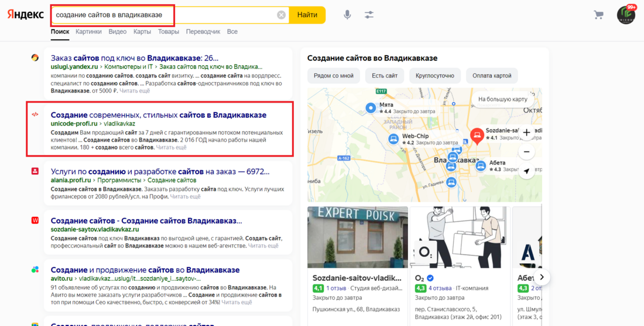Click the alania.profi.ru favicon
This screenshot has width=644, height=326.
tap(35, 171)
